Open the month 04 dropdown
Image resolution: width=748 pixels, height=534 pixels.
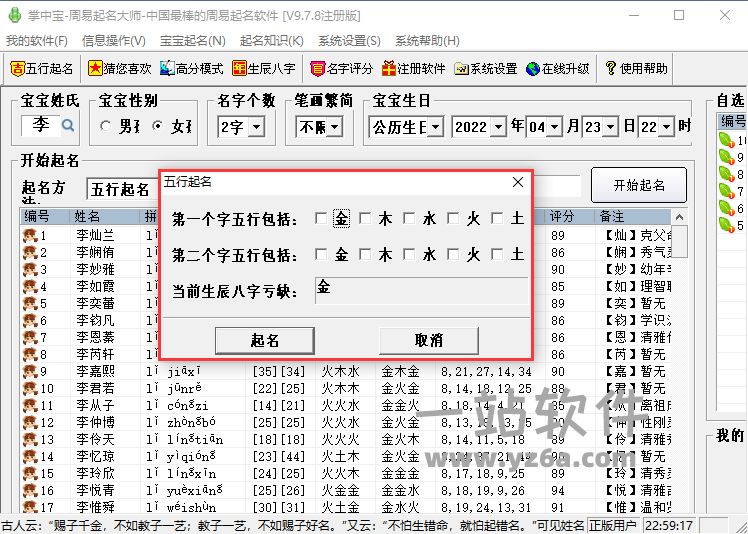pyautogui.click(x=554, y=127)
